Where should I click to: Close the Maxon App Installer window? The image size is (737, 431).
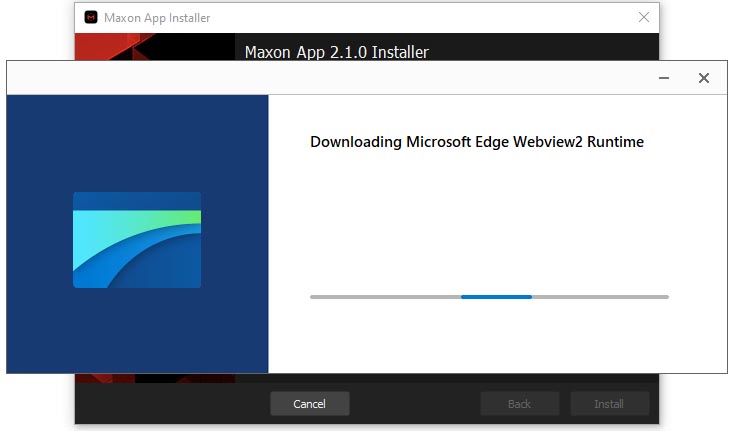pyautogui.click(x=643, y=17)
